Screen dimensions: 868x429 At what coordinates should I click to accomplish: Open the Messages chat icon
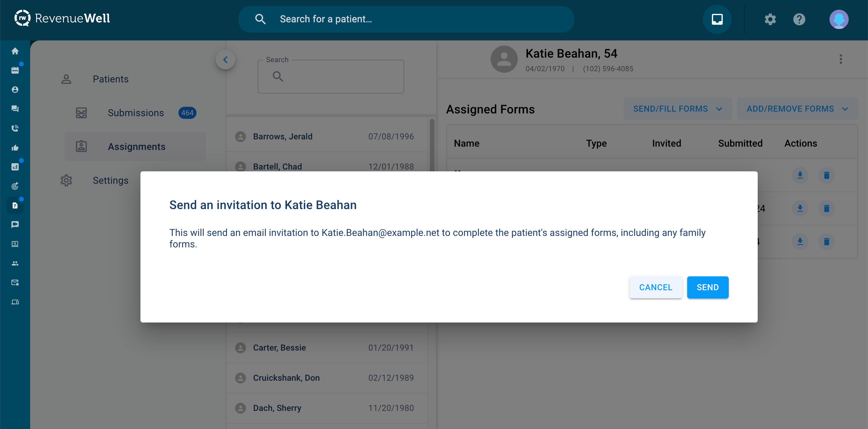(15, 109)
